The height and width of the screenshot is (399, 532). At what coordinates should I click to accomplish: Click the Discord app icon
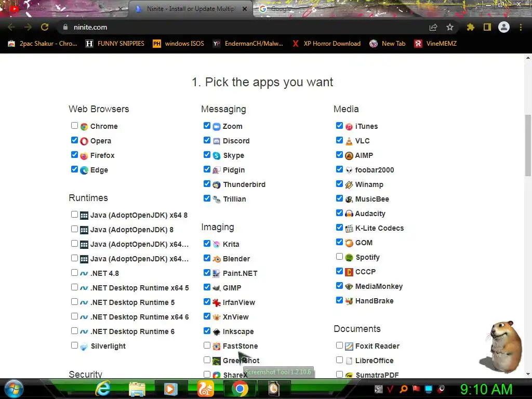217,141
